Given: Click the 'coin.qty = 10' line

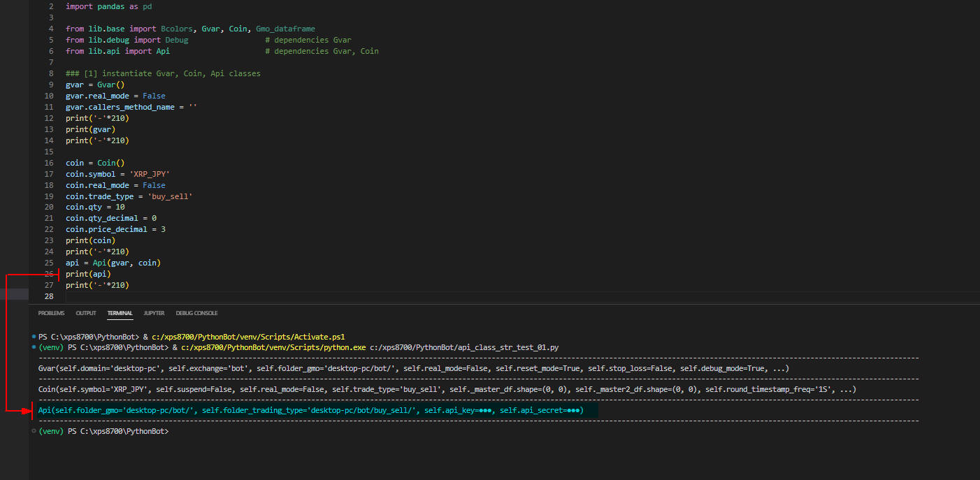Looking at the screenshot, I should (95, 208).
